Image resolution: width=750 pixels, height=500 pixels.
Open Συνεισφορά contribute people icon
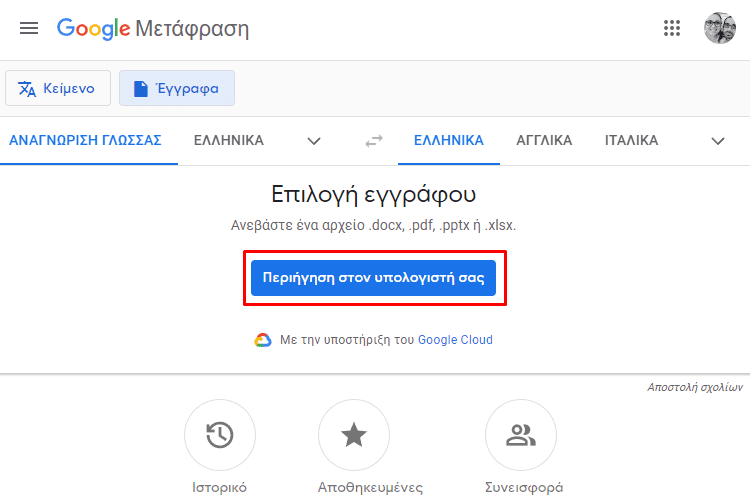[521, 435]
